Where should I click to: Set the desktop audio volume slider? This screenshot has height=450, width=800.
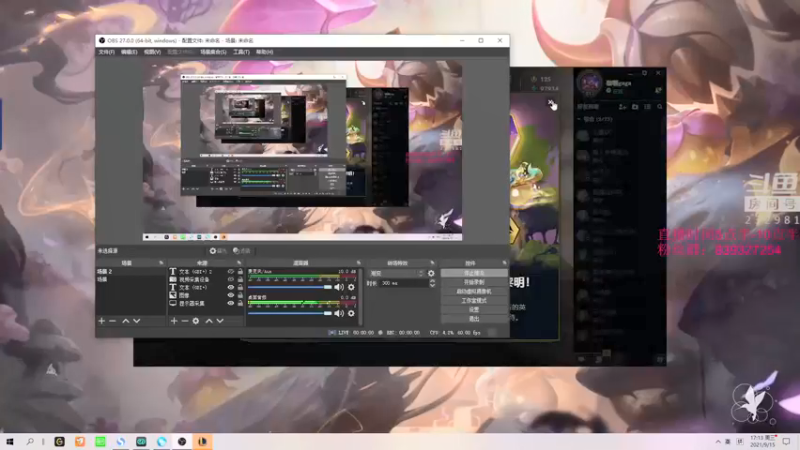pyautogui.click(x=290, y=313)
